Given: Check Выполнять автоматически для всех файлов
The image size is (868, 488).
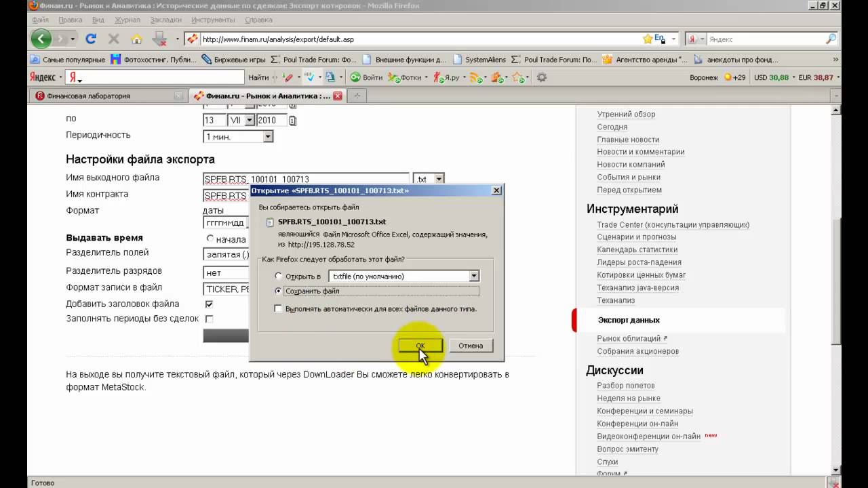Looking at the screenshot, I should (x=278, y=309).
